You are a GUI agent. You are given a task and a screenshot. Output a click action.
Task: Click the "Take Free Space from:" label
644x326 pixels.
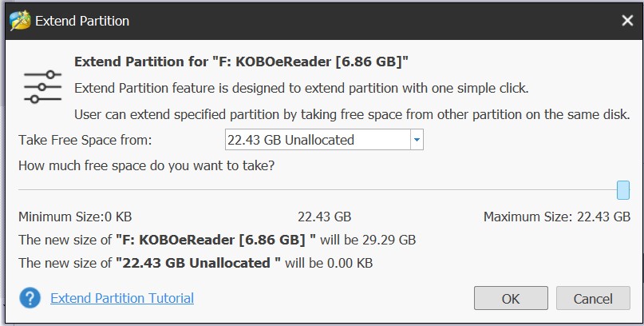85,140
